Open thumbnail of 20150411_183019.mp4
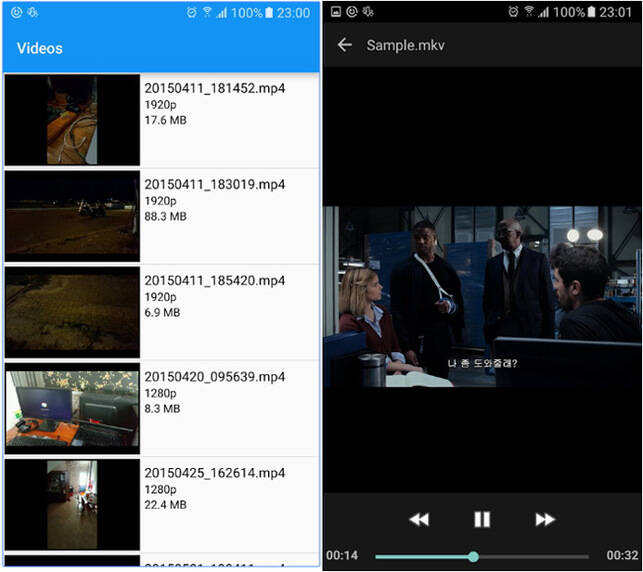Screen dimensions: 643x572 point(72,216)
